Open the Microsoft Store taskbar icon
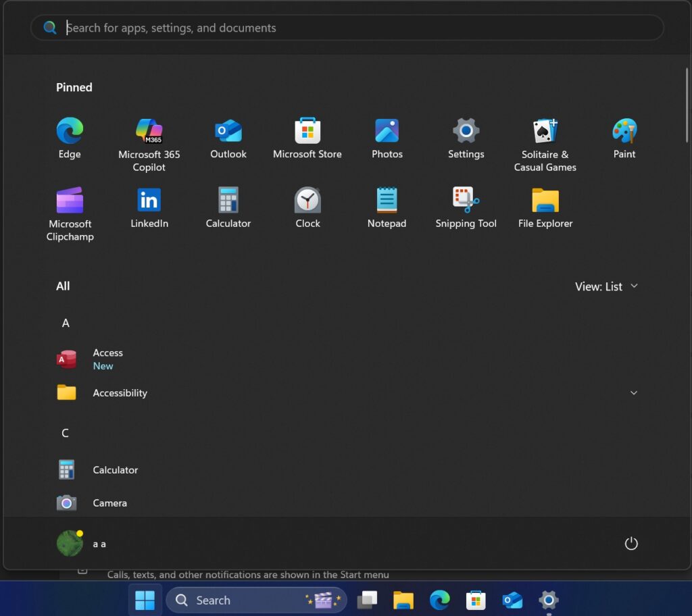This screenshot has width=692, height=616. pos(476,600)
